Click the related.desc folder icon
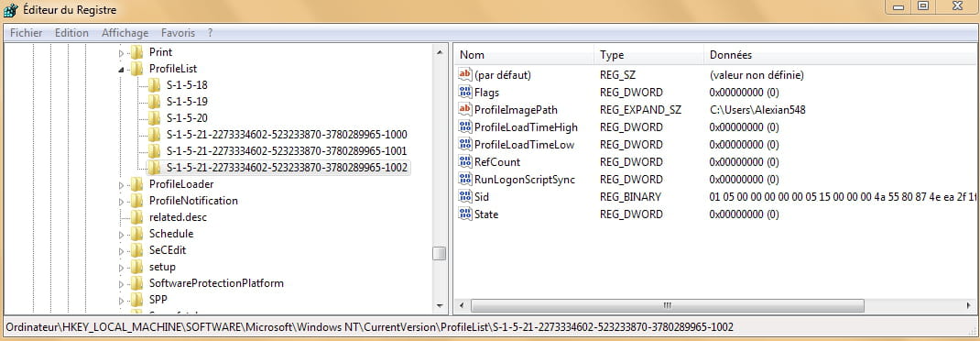 [x=136, y=217]
